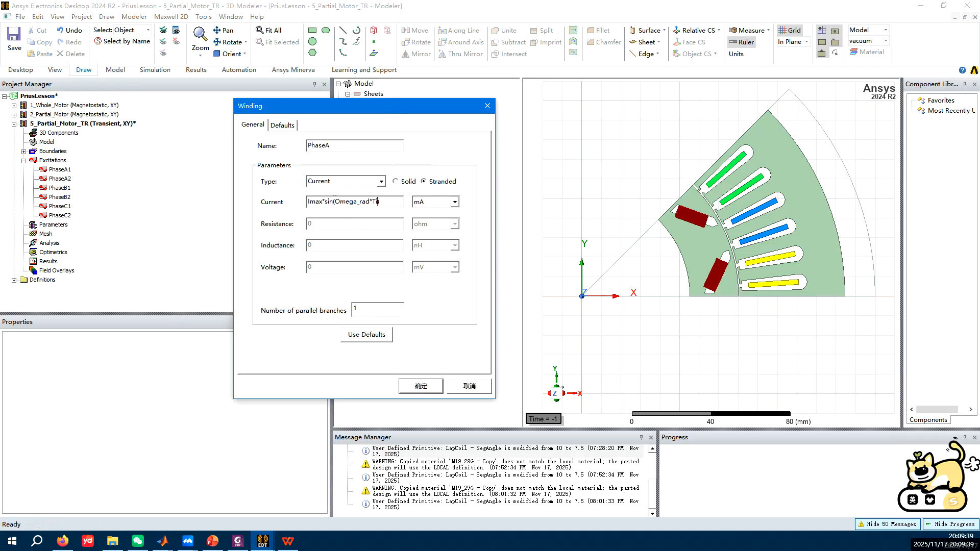Switch to the Defaults tab

pos(282,125)
